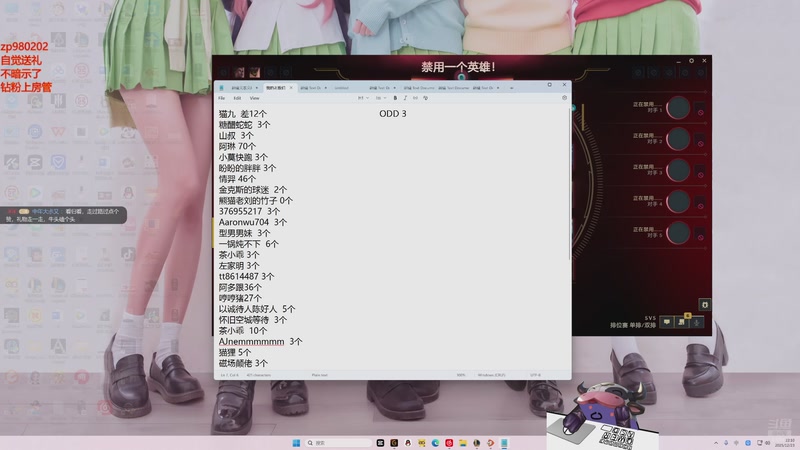Viewport: 800px width, 450px height.
Task: Open chat in League client
Action: (666, 322)
